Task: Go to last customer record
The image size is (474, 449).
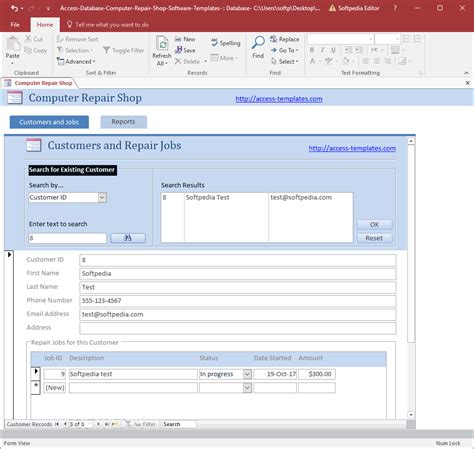Action: click(106, 424)
